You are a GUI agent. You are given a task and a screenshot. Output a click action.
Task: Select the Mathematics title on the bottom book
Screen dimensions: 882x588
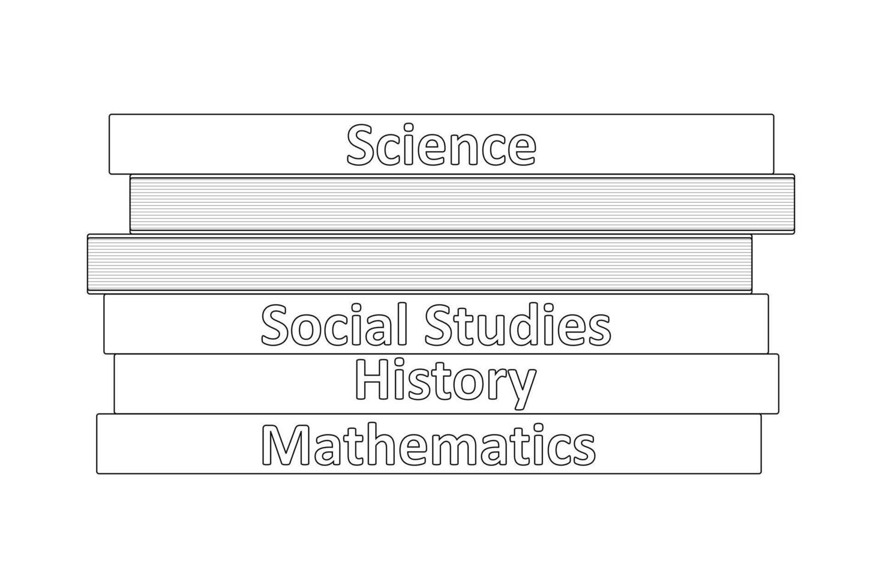(x=428, y=445)
